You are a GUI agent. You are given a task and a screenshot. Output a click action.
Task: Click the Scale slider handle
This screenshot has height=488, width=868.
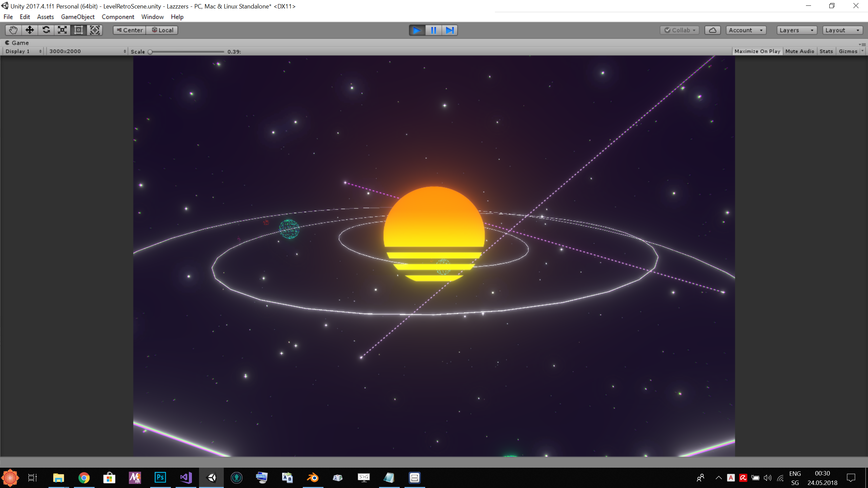150,52
